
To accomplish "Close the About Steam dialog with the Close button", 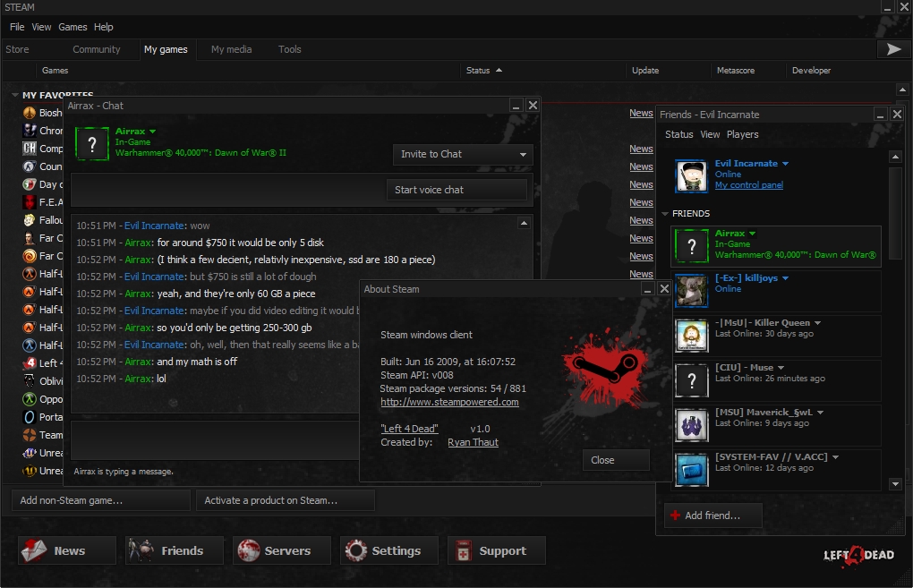I will click(x=616, y=460).
